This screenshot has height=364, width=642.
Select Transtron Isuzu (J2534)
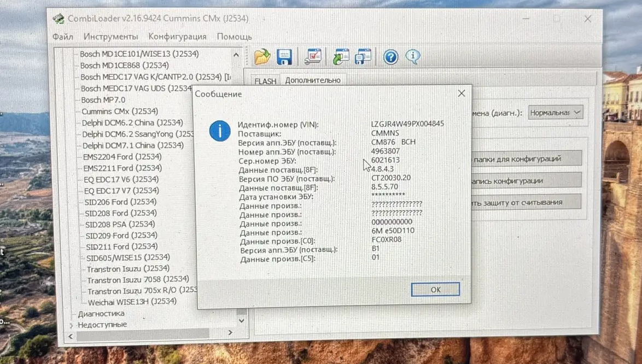[x=128, y=269]
